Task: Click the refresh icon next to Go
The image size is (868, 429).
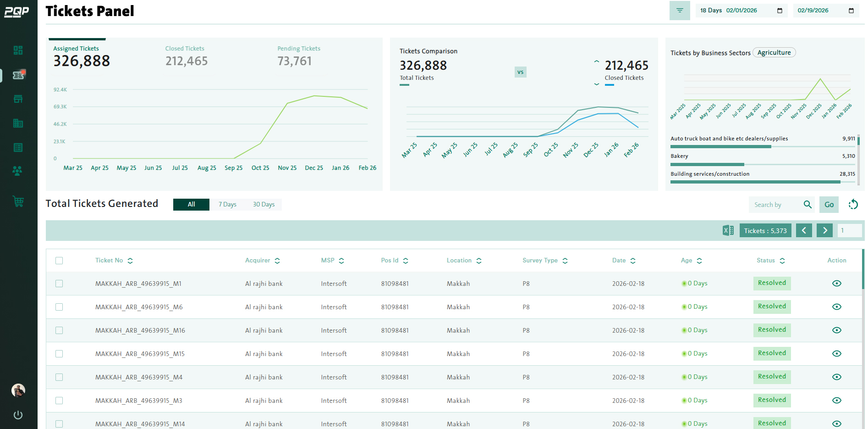Action: 853,205
